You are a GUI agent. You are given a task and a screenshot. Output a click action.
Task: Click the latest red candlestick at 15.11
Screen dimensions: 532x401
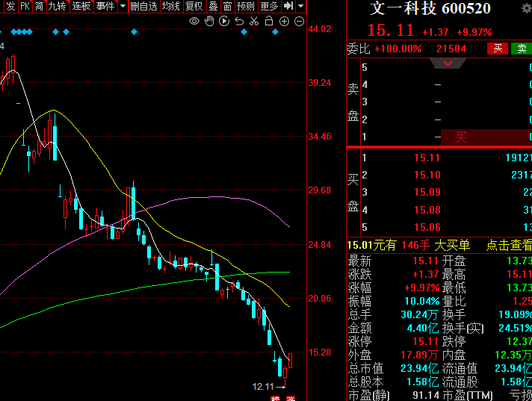click(290, 361)
